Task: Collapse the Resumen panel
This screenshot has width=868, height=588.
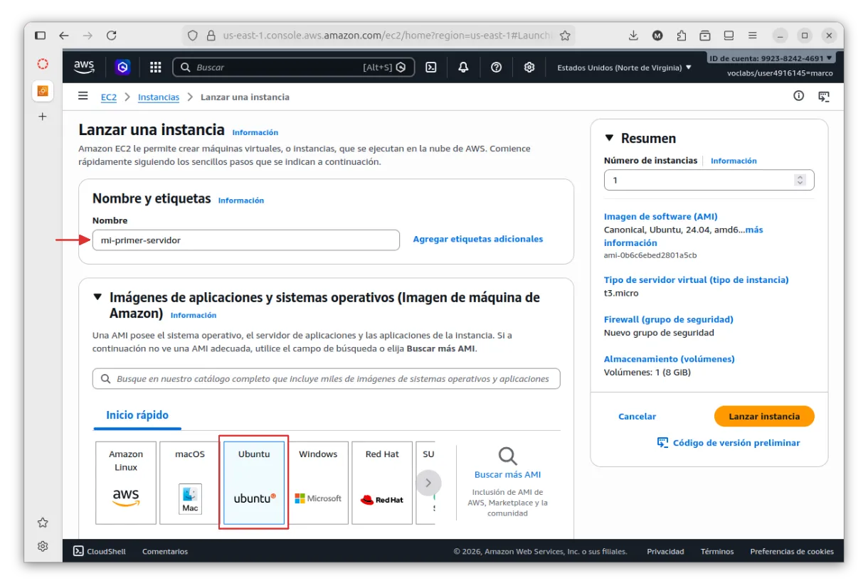Action: pyautogui.click(x=609, y=139)
